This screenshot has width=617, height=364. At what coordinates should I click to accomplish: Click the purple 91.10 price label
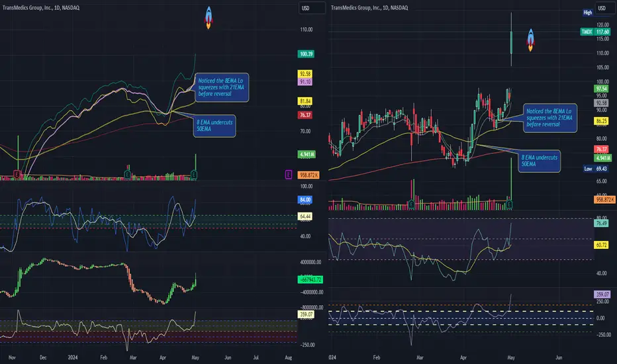point(305,82)
